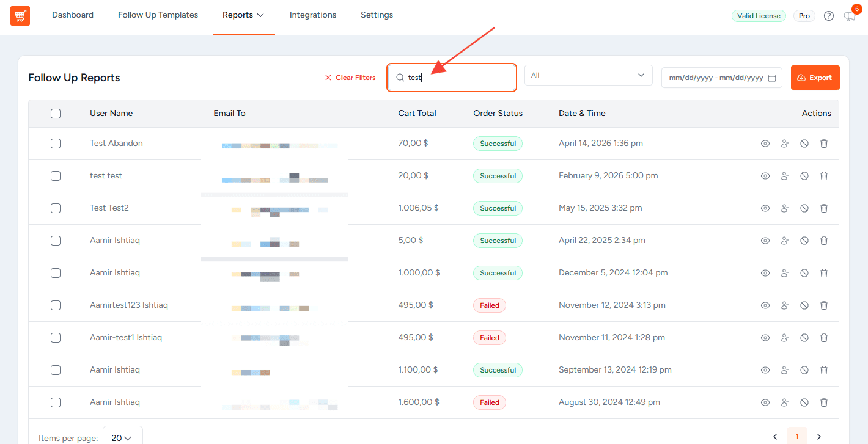View details for August 30, 2024 row
Viewport: 868px width, 444px height.
click(x=765, y=402)
